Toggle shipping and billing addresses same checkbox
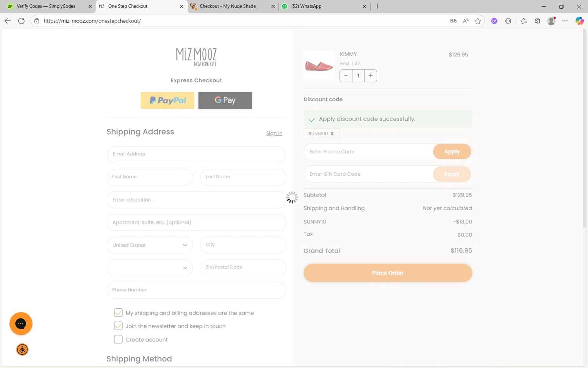 tap(118, 313)
